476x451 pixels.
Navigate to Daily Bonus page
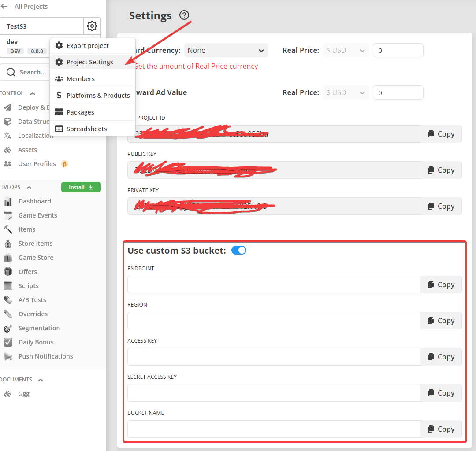[36, 342]
